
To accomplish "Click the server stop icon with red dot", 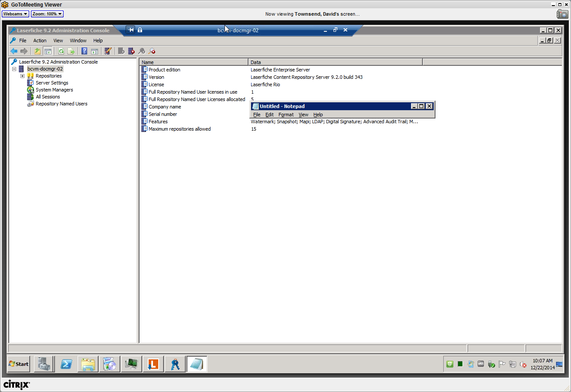I will [x=132, y=51].
